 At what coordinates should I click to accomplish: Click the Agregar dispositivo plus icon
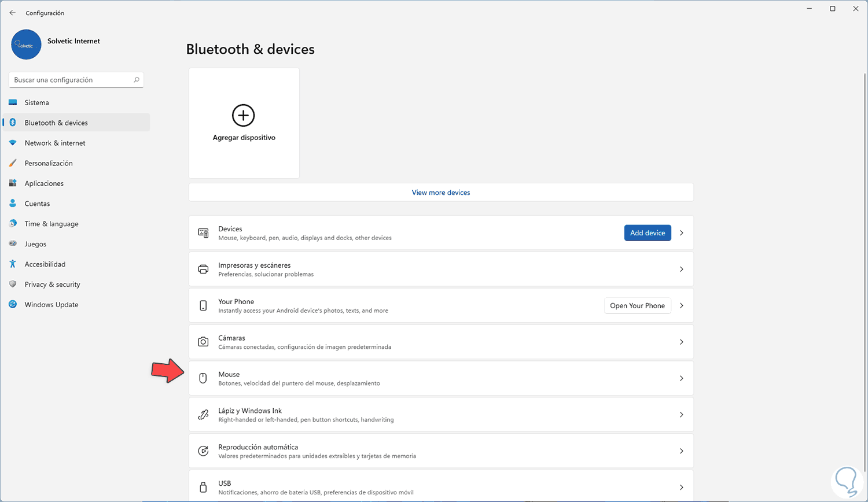point(243,116)
